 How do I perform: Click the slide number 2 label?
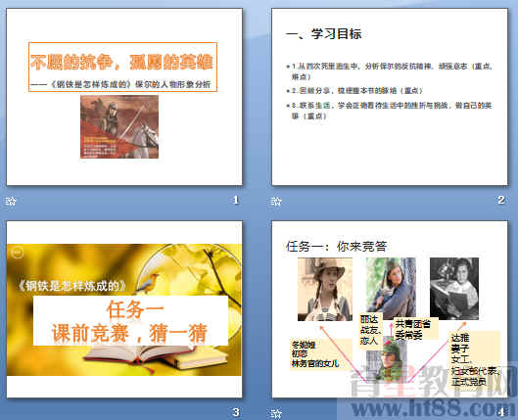[x=501, y=200]
